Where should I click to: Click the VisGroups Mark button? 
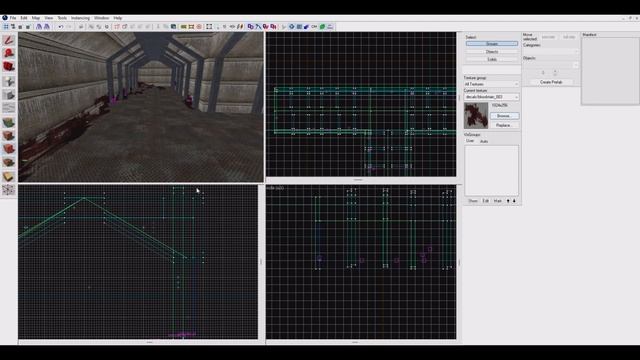[x=498, y=201]
